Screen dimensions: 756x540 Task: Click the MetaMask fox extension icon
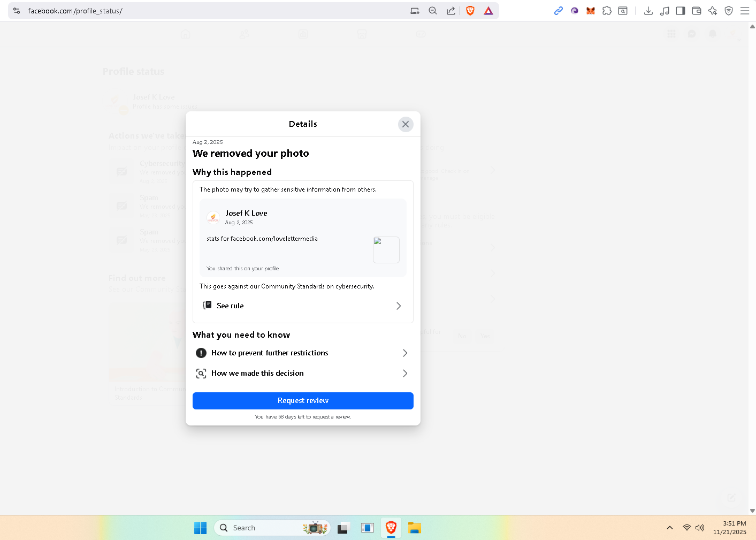591,11
